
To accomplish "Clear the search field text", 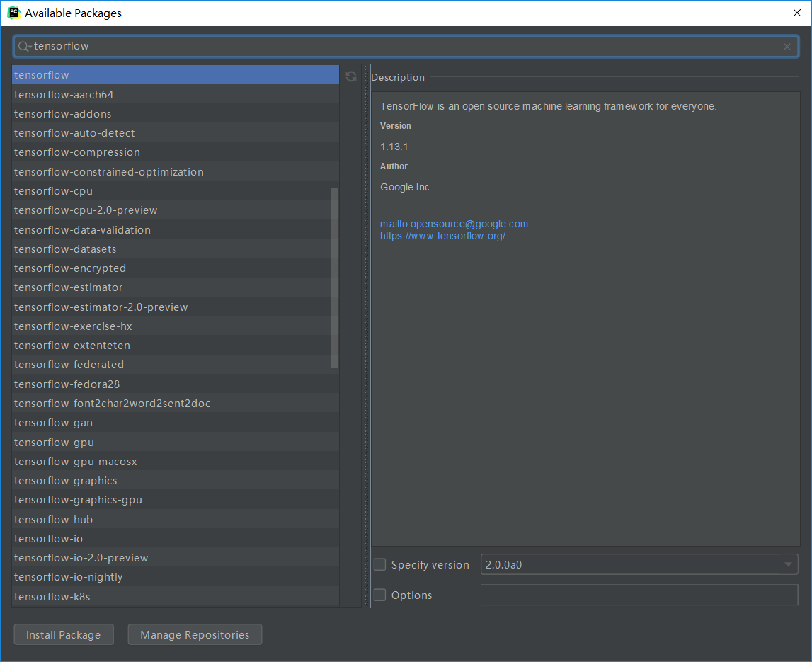I will coord(787,47).
